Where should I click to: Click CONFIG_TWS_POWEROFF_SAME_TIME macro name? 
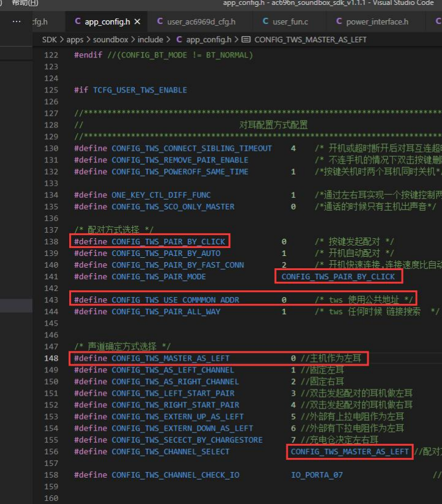coord(180,171)
